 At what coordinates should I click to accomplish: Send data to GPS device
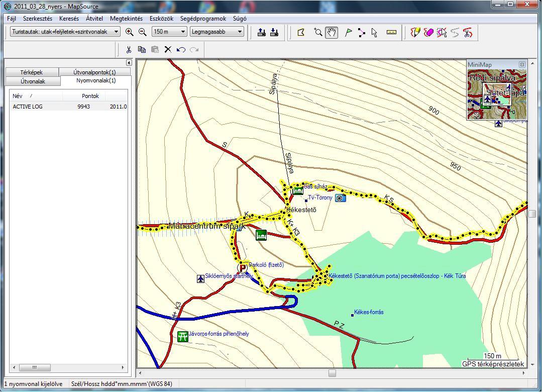click(262, 33)
